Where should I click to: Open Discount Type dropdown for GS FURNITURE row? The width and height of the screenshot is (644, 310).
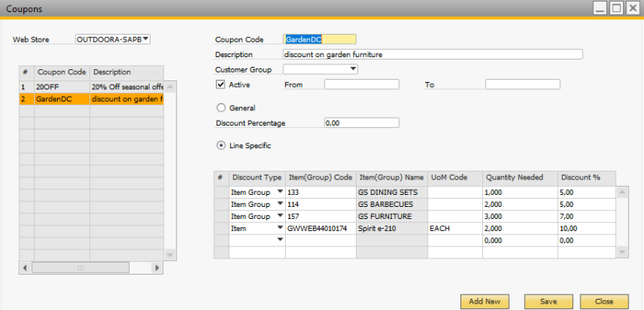(x=280, y=217)
